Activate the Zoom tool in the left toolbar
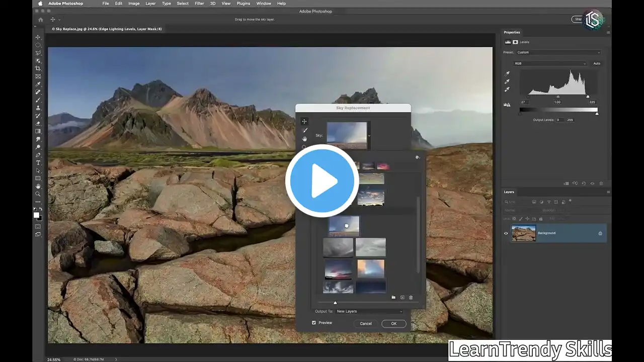The width and height of the screenshot is (644, 362). (38, 194)
